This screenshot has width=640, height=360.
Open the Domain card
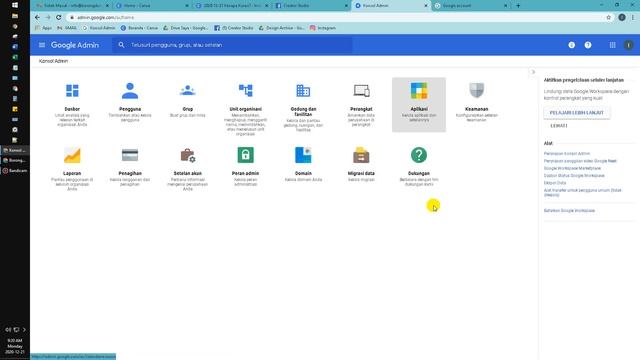[303, 168]
